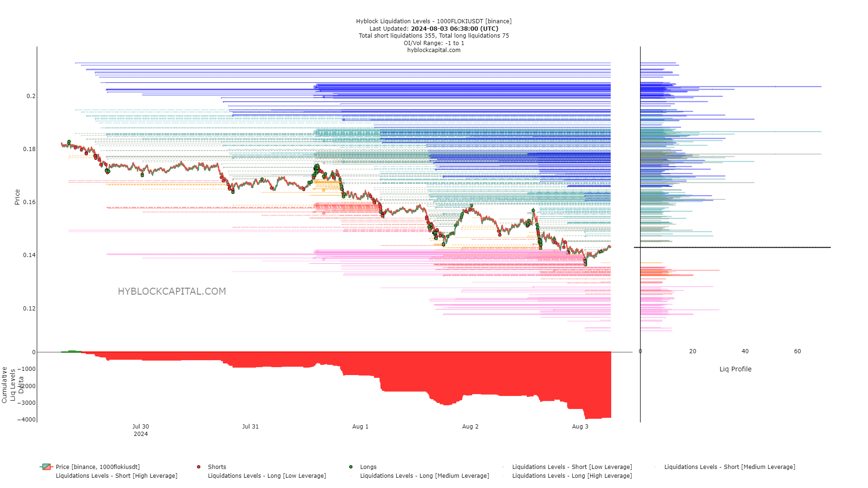Click the 0.14 price axis tick
The width and height of the screenshot is (868, 488).
coord(29,255)
